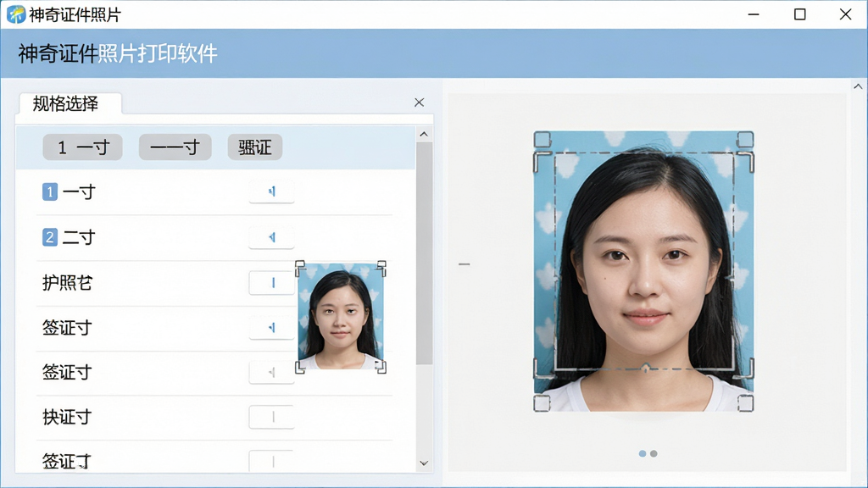
Task: Click the small dash icon left of large photo
Action: [x=464, y=264]
